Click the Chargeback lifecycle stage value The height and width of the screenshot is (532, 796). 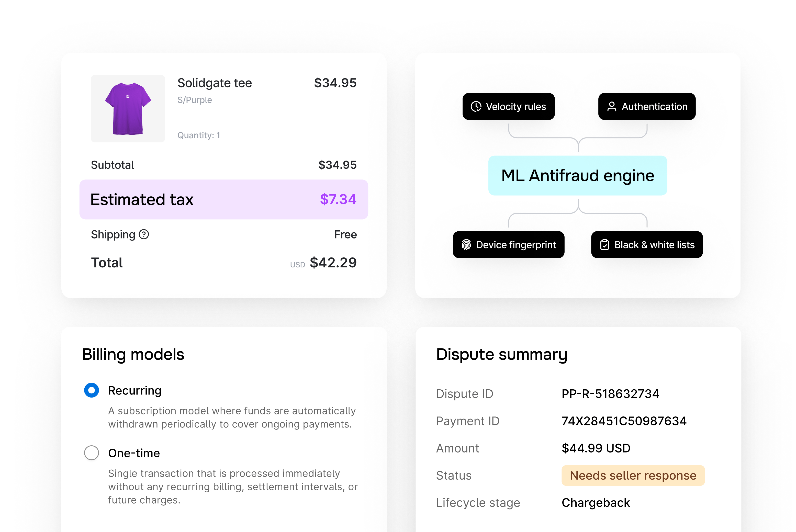coord(596,503)
